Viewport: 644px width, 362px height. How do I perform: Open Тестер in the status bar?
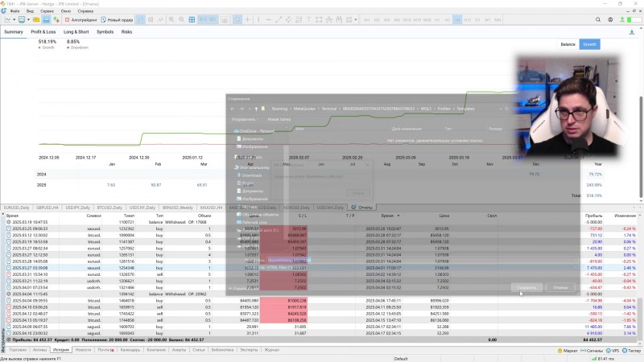coord(631,351)
